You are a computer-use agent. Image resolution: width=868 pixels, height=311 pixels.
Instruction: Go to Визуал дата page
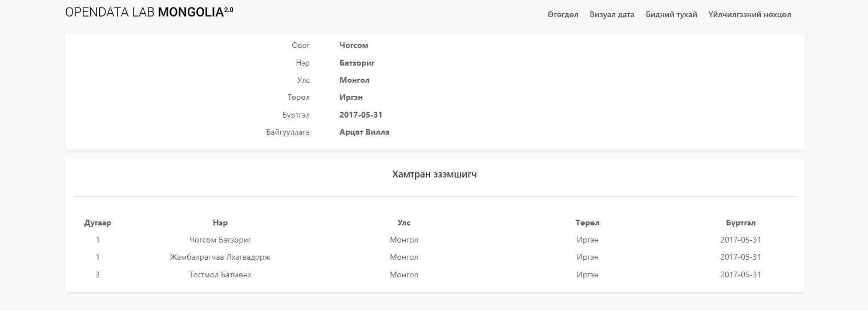612,15
